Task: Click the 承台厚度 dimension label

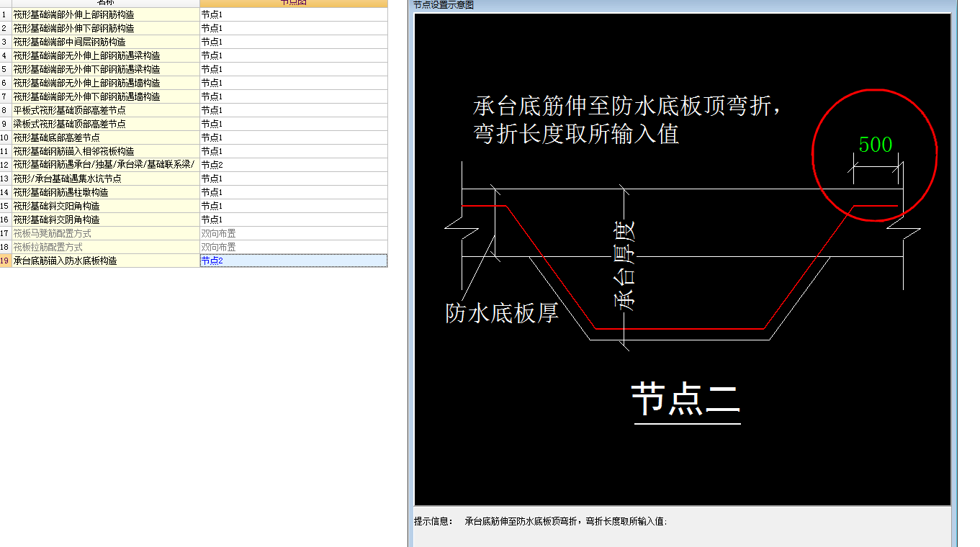Action: [626, 265]
